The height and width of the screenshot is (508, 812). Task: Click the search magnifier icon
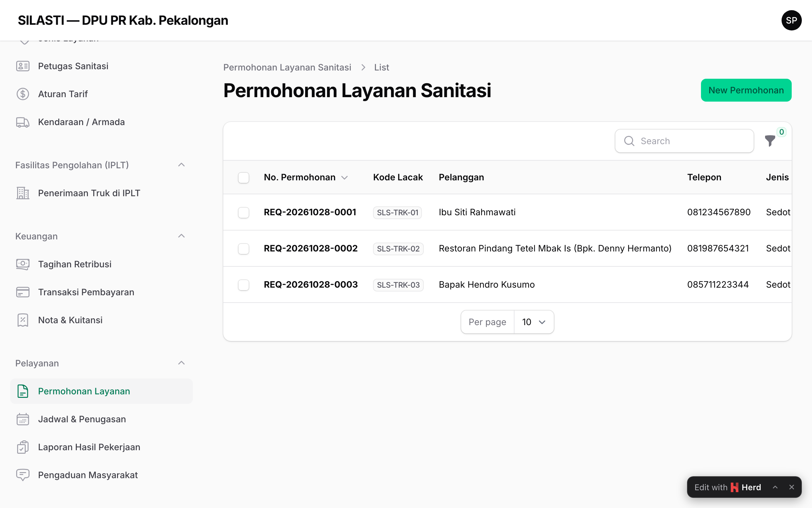(x=629, y=141)
